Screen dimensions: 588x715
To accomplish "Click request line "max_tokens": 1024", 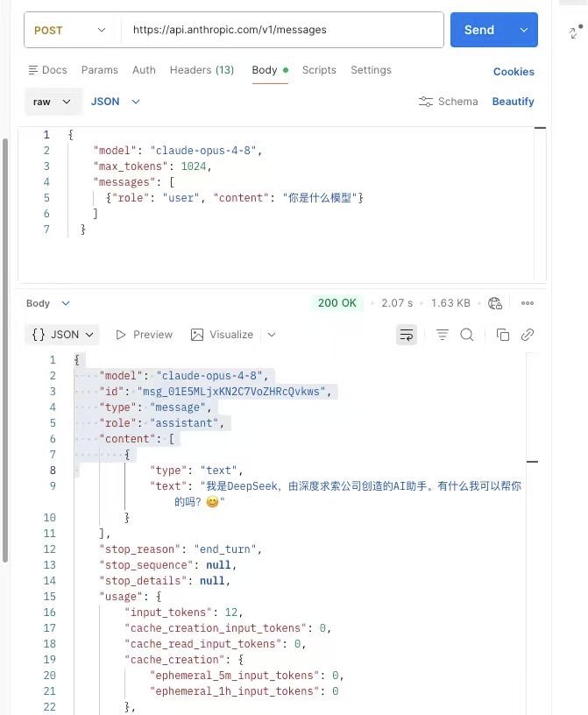I will click(152, 166).
